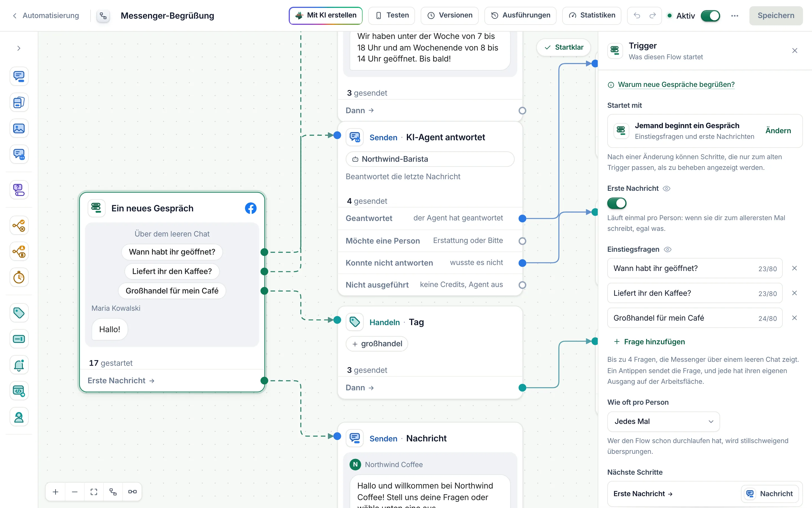Image resolution: width=812 pixels, height=508 pixels.
Task: Choose the question step icon in sidebar
Action: coord(19,190)
